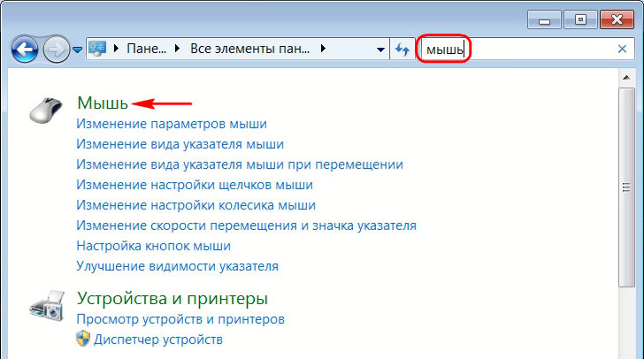Close the Control Panel window
The image size is (644, 359).
tap(617, 19)
